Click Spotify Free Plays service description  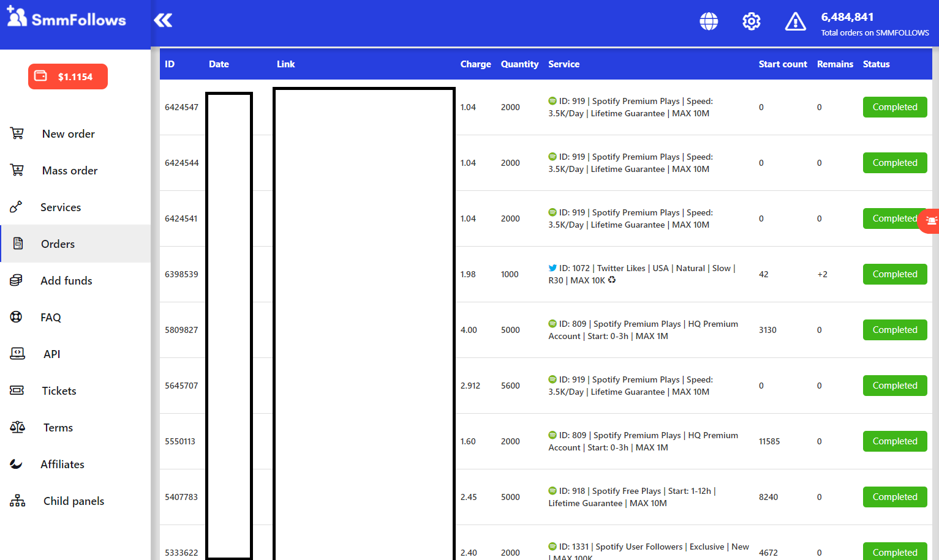click(632, 497)
